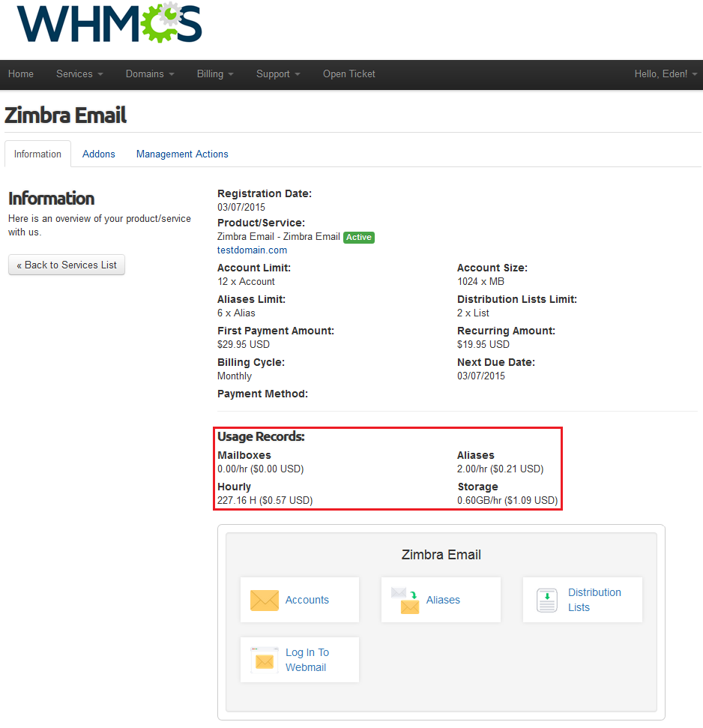Click the '2 x List' value
The image size is (703, 728).
pos(473,313)
